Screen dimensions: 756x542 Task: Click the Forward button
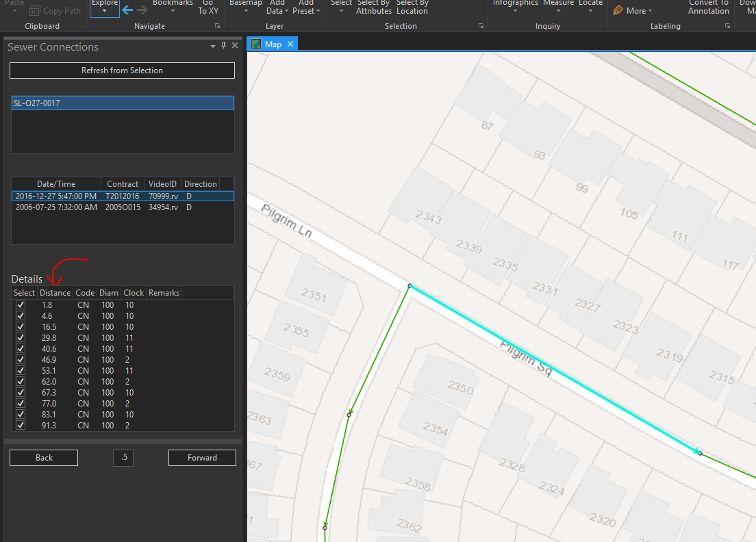point(202,458)
